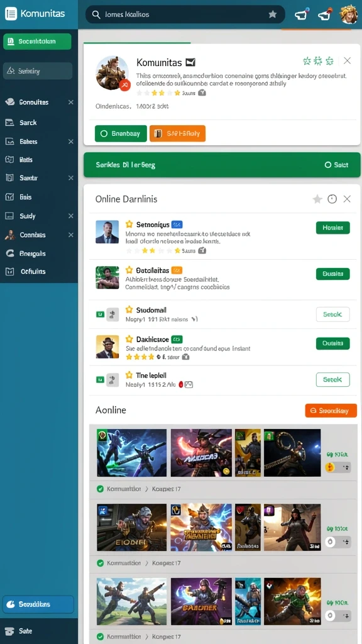Click the green badge next to Dakhicstoe
The width and height of the screenshot is (362, 644).
[177, 340]
